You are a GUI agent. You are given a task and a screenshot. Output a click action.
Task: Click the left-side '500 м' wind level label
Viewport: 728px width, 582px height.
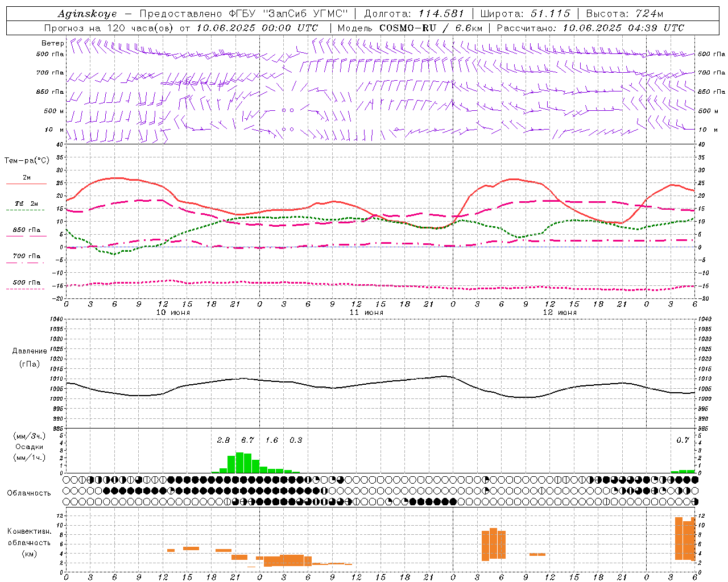click(x=53, y=111)
